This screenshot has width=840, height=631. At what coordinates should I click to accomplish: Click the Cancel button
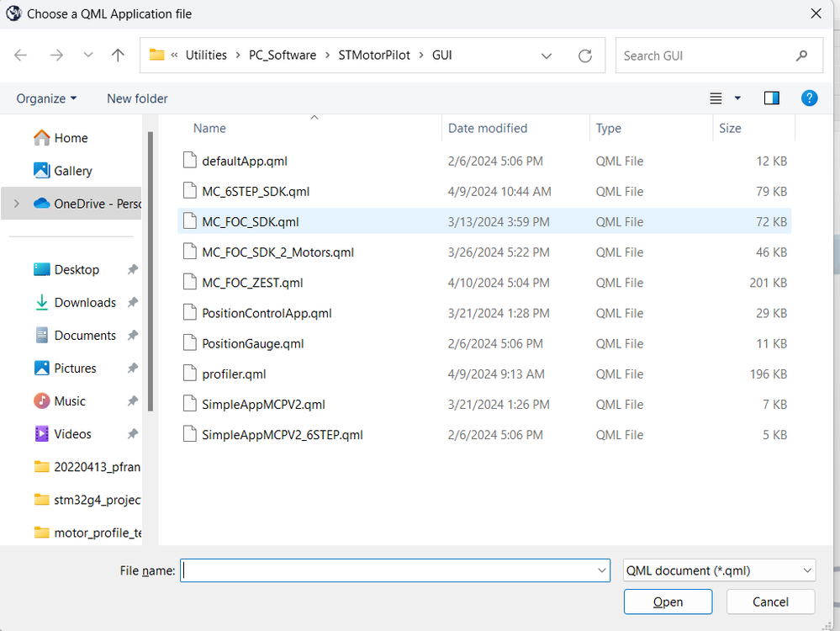770,602
